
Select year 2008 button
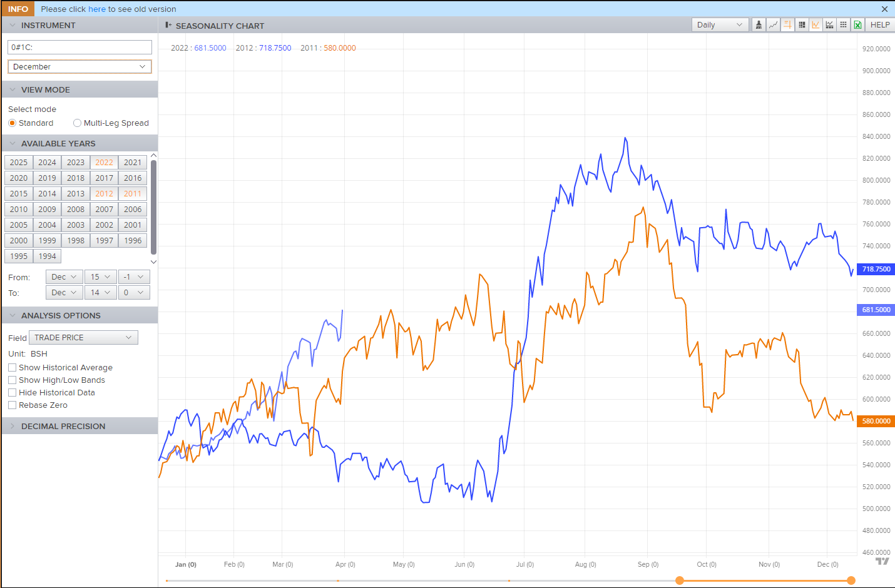click(x=76, y=209)
